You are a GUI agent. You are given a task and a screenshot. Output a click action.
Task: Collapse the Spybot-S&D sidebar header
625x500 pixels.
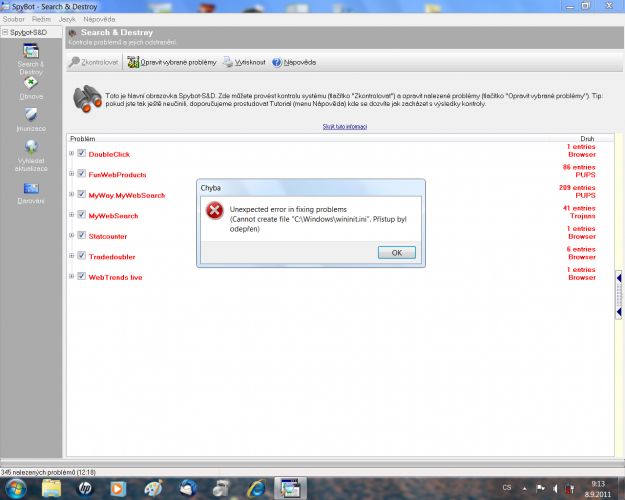pyautogui.click(x=5, y=32)
